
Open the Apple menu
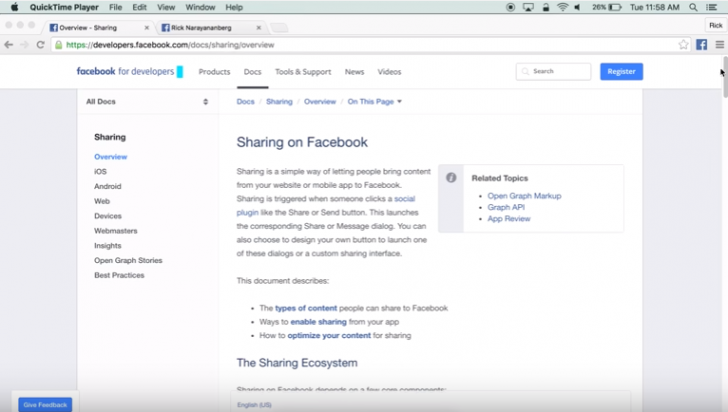[14, 7]
